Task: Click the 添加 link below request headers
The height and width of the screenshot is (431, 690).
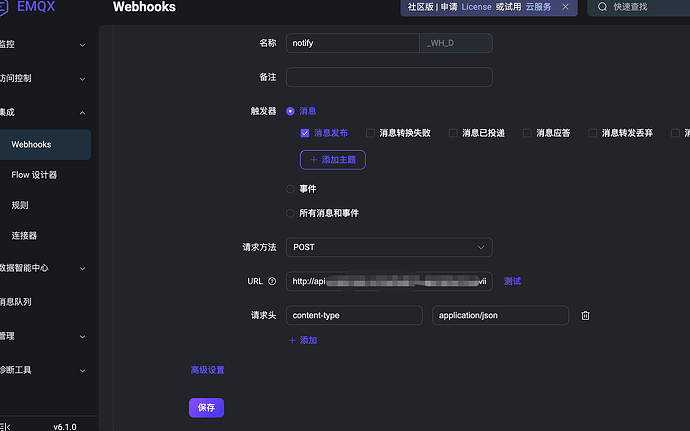Action: (x=303, y=340)
